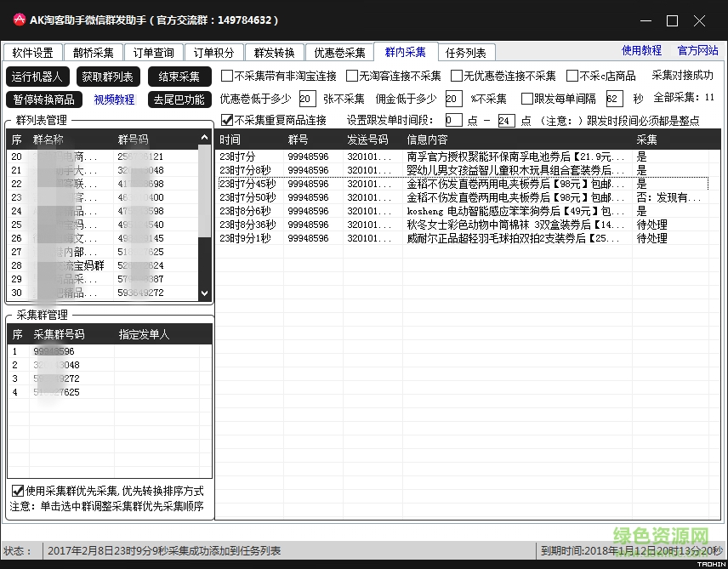728x569 pixels.
Task: Switch to the 优惠卷采集 tab
Action: [x=338, y=52]
